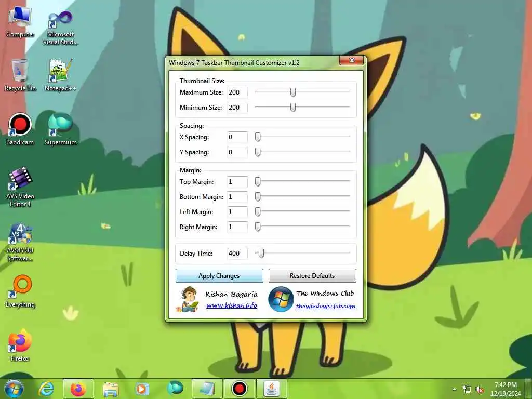Screen dimensions: 532x399
Task: Open Windows Media Player taskbar icon
Action: coord(142,389)
